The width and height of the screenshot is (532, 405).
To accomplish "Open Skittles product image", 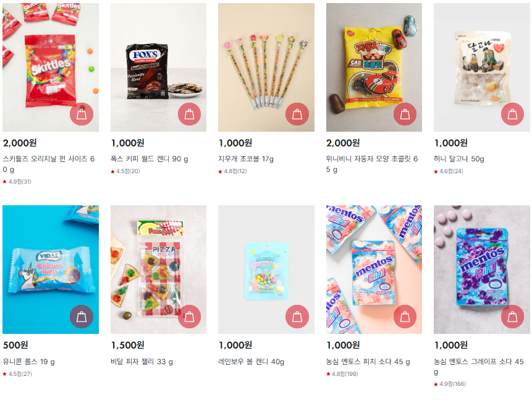I will point(51,67).
